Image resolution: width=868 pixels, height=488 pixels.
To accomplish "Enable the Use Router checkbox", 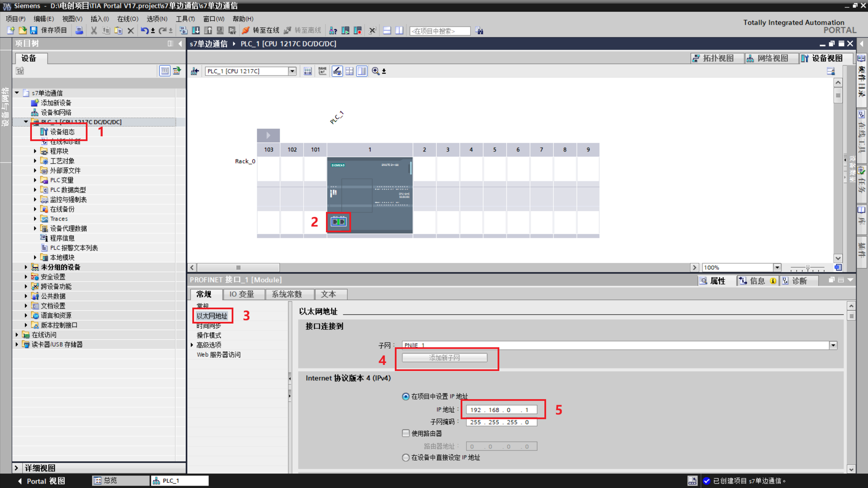I will click(406, 433).
